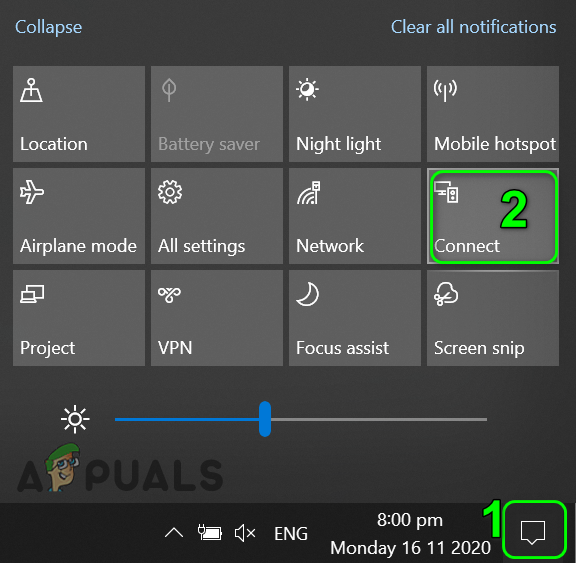Enable Mobile hotspot
The image size is (576, 563).
coord(493,114)
